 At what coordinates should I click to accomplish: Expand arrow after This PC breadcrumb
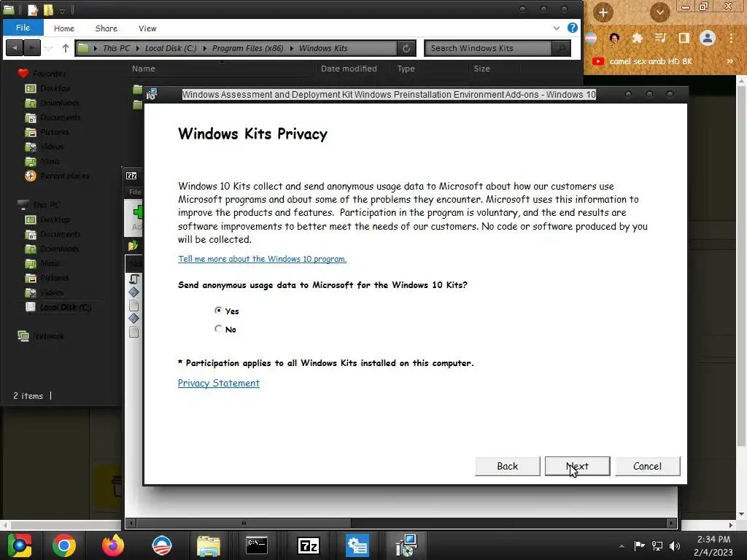[x=138, y=48]
